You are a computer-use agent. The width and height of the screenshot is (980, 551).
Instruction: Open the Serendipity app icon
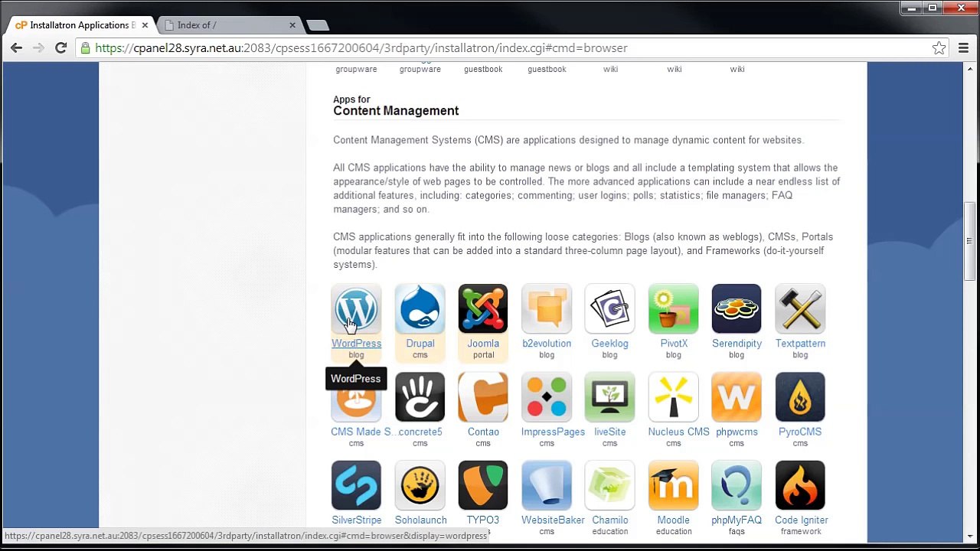coord(737,309)
